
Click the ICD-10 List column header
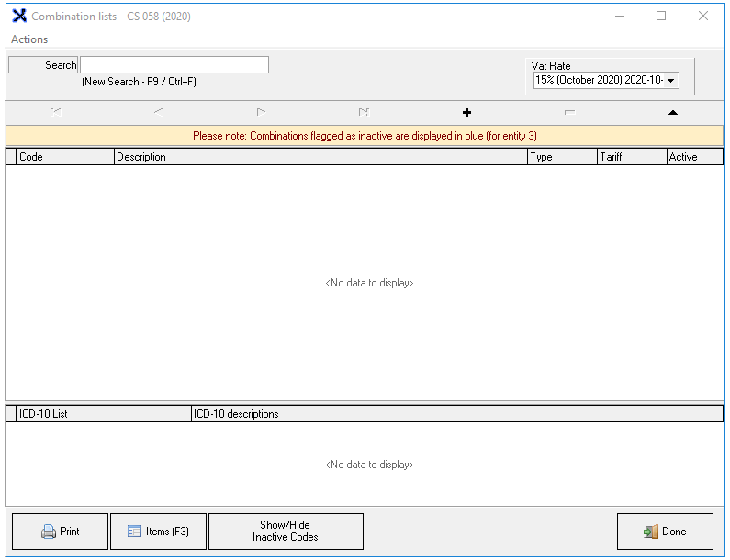pos(105,414)
